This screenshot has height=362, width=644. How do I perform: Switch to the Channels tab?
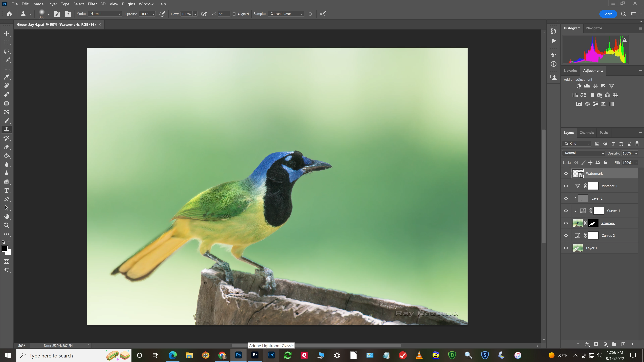pyautogui.click(x=586, y=133)
